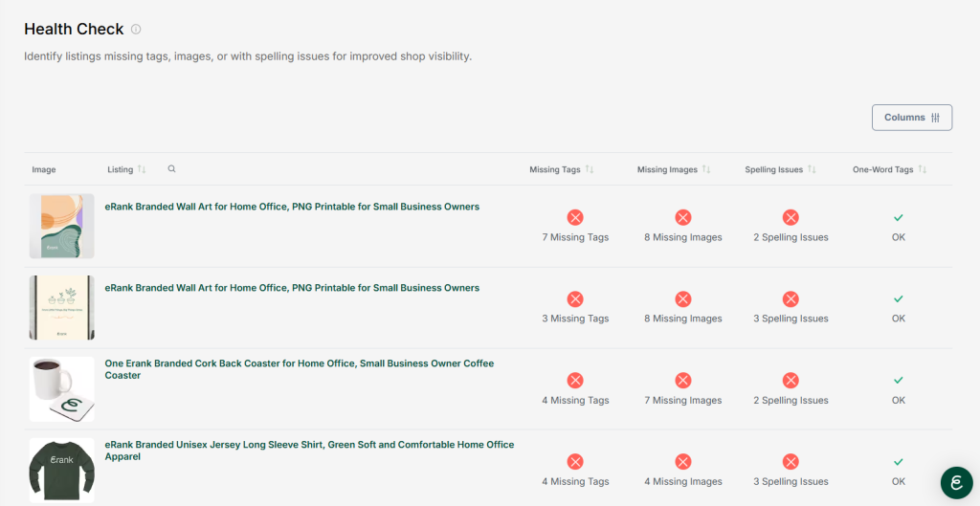Click the green checkmark for the Long Sleeve Shirt row
Image resolution: width=980 pixels, height=506 pixels.
coord(898,463)
